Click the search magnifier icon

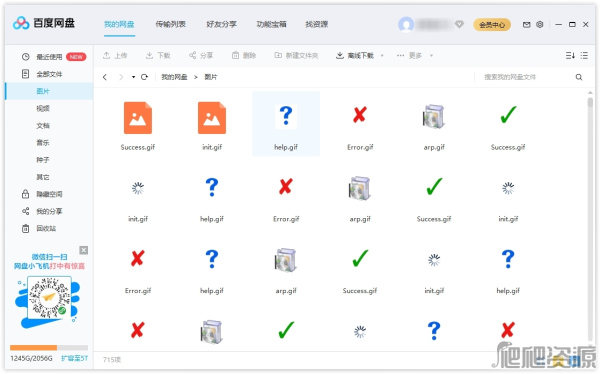click(x=579, y=77)
